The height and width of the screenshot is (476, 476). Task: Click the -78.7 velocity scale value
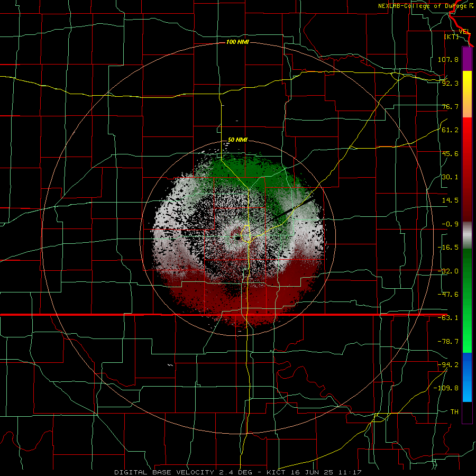point(448,342)
